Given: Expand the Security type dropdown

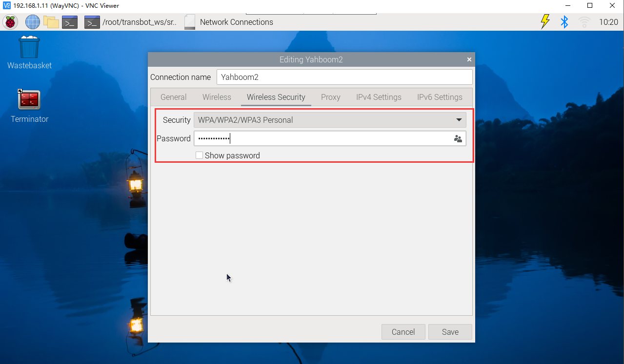Looking at the screenshot, I should coord(330,120).
